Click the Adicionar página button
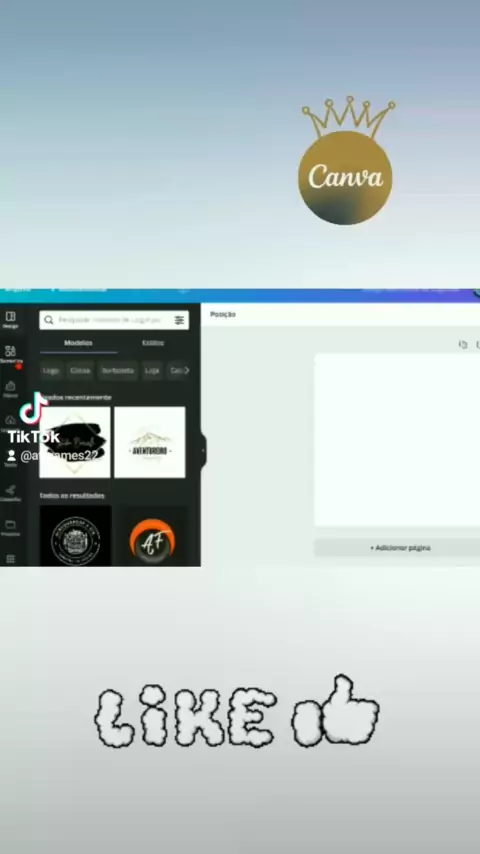 (x=398, y=548)
